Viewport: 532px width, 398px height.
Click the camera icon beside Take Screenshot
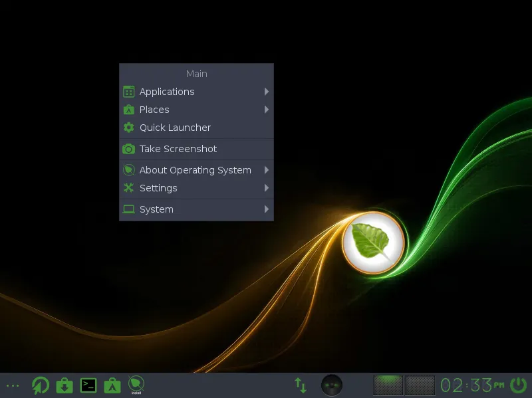(x=128, y=149)
